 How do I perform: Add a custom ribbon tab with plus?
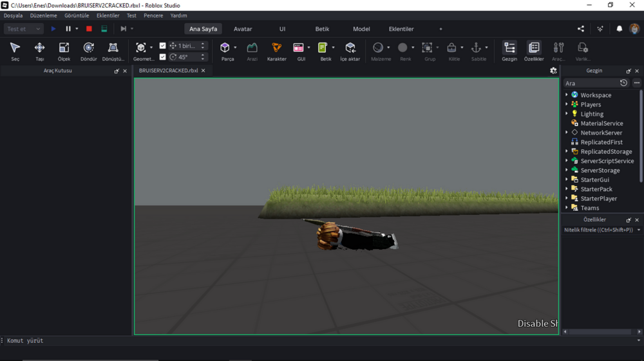click(440, 29)
